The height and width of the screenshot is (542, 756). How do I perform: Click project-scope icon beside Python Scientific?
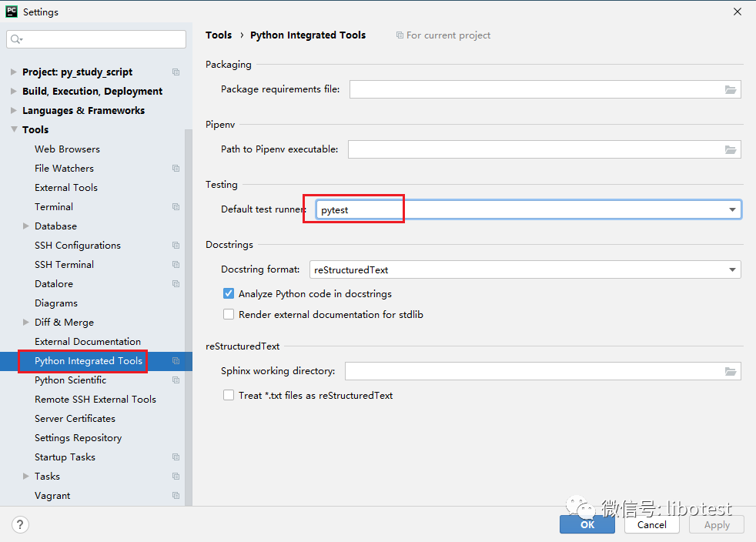(x=176, y=380)
